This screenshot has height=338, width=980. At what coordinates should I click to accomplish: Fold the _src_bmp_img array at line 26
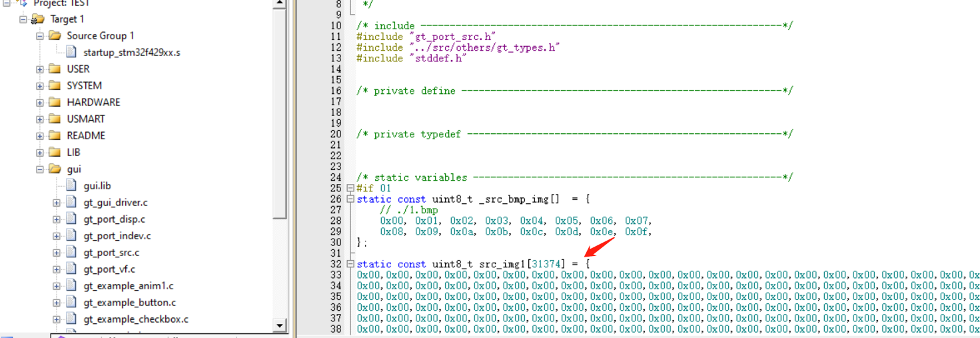[350, 199]
